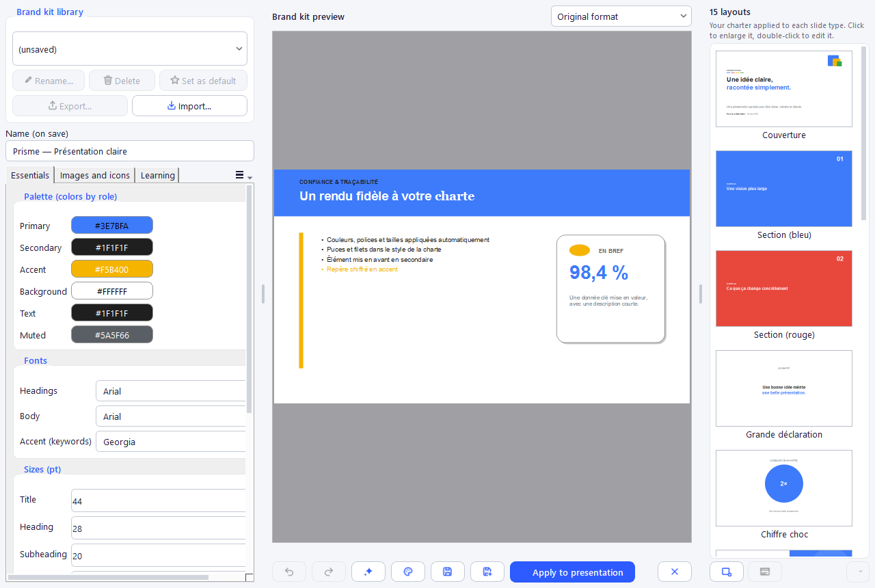This screenshot has width=875, height=588.
Task: Switch to the Learning tab
Action: point(157,176)
